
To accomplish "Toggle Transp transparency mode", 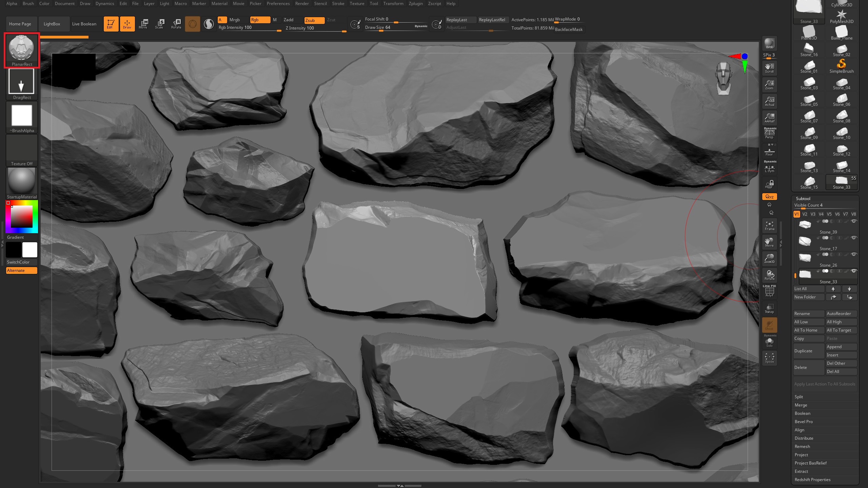I will point(769,308).
